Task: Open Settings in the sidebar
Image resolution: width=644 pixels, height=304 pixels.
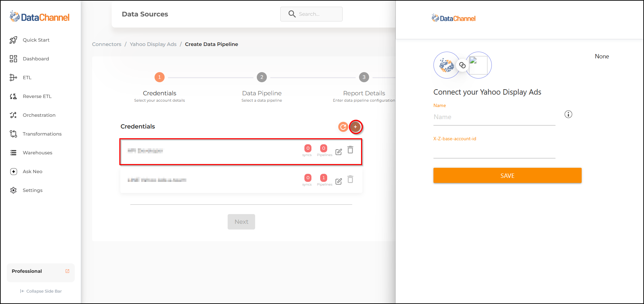Action: [33, 190]
